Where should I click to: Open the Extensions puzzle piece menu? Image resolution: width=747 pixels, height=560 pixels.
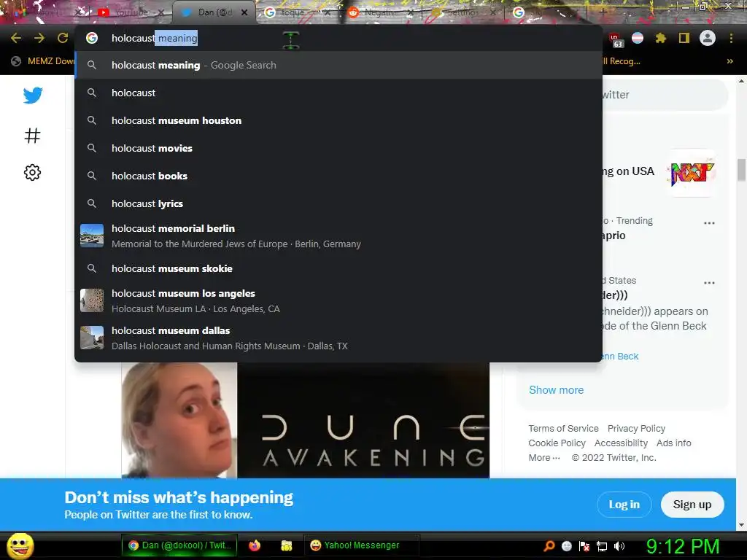[x=661, y=38]
